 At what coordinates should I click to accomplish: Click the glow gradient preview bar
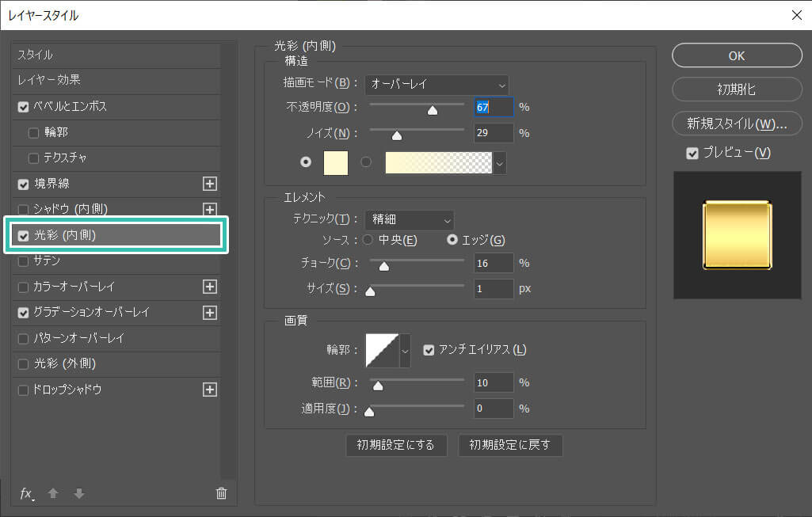coord(439,163)
